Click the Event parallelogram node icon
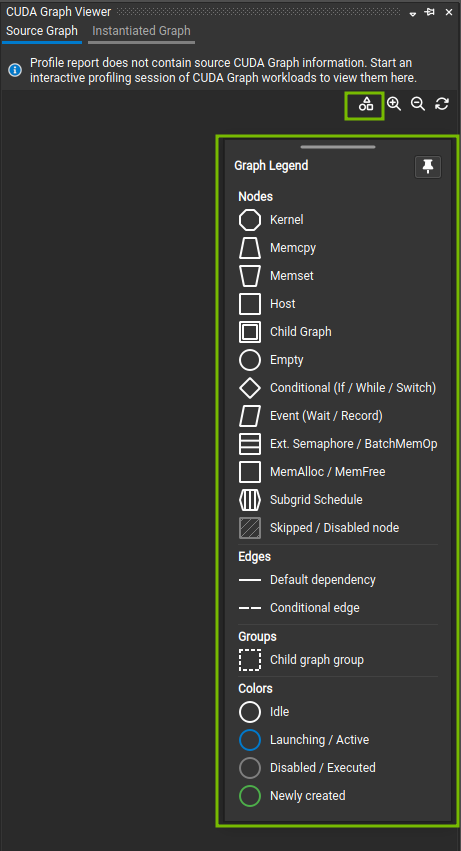Viewport: 461px width, 851px height. tap(250, 416)
